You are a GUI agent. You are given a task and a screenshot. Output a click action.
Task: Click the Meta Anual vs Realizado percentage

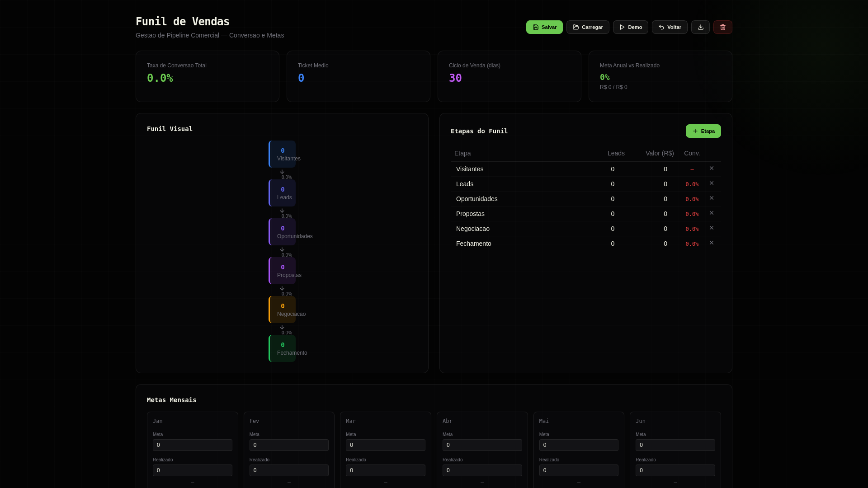click(x=605, y=77)
